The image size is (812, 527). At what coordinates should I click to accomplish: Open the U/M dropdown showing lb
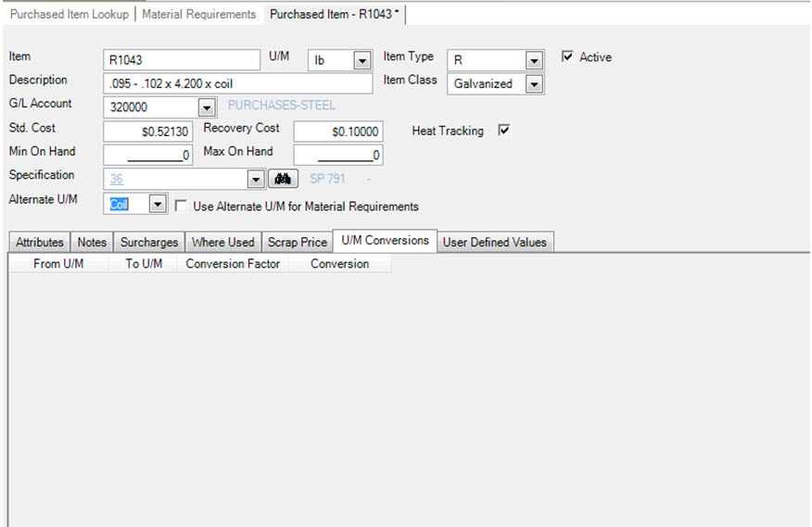tap(362, 61)
